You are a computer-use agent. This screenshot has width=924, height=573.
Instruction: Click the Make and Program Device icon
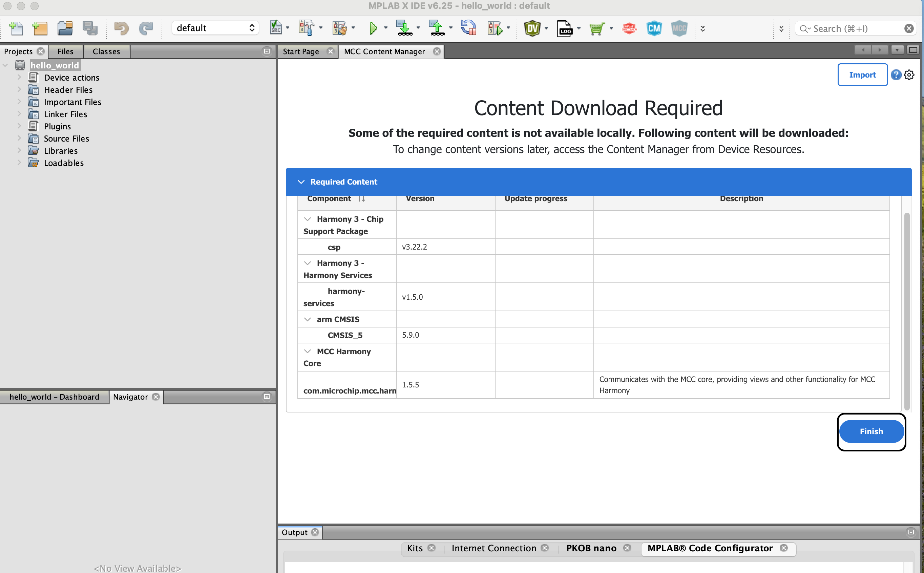coord(404,28)
